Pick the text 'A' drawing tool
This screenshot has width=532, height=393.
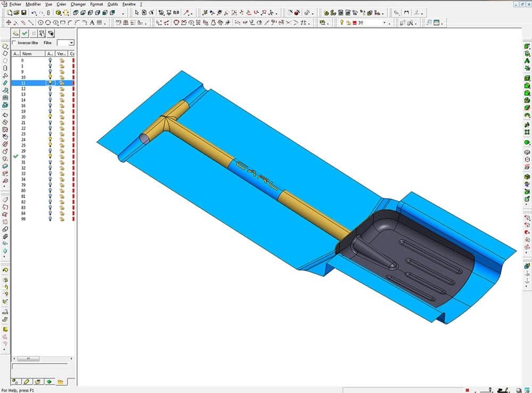pyautogui.click(x=92, y=22)
